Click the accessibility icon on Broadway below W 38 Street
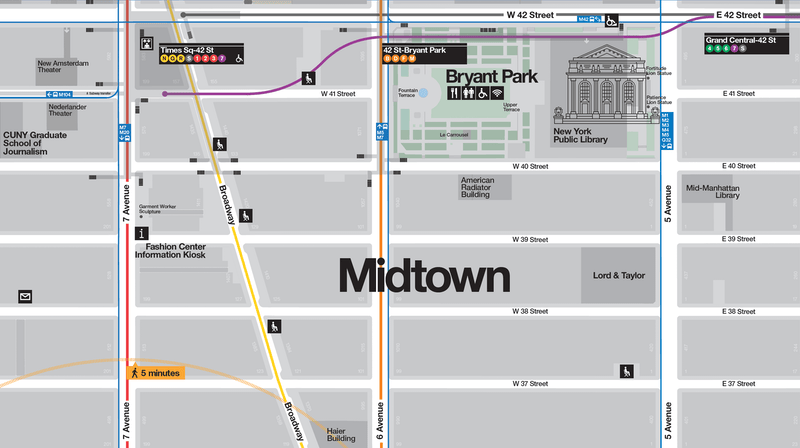 pos(274,327)
